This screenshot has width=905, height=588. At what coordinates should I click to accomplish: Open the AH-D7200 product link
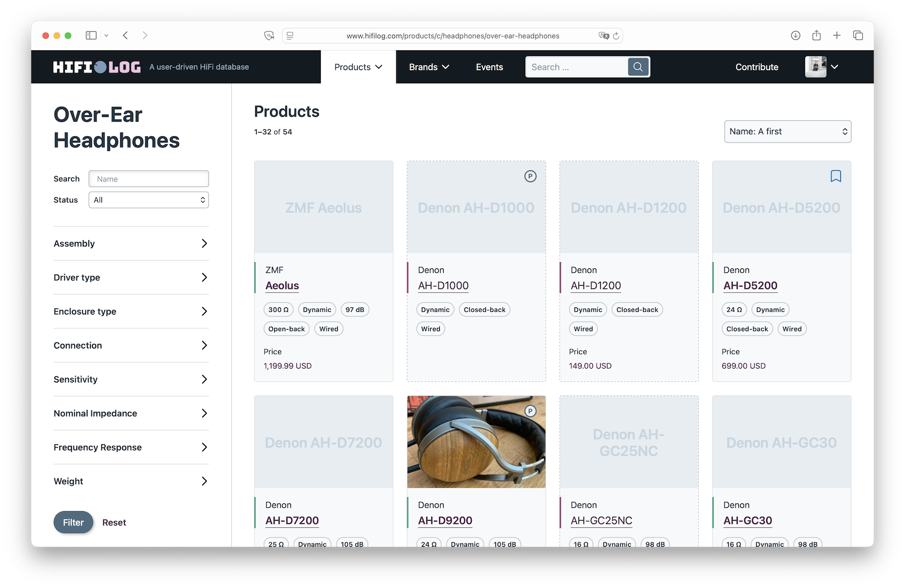(292, 521)
